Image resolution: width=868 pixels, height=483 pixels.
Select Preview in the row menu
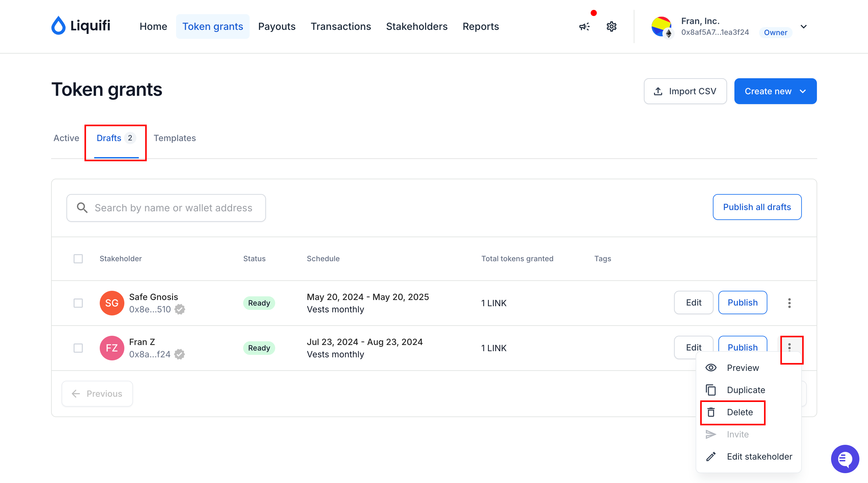[748, 368]
